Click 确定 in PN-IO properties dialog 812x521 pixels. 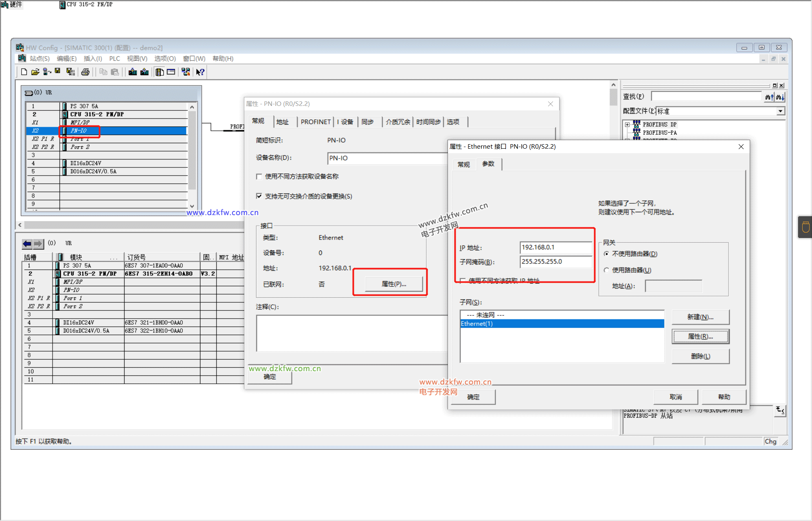click(x=270, y=376)
